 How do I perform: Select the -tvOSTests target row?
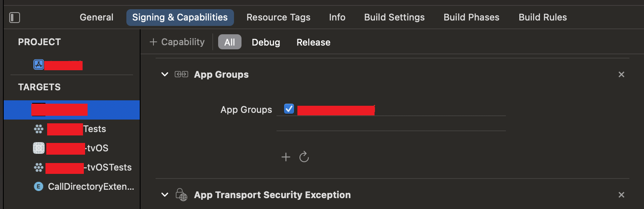click(x=72, y=168)
